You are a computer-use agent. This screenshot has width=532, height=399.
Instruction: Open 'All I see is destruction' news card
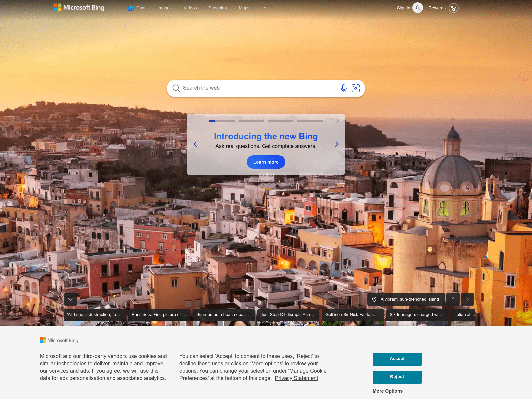95,317
